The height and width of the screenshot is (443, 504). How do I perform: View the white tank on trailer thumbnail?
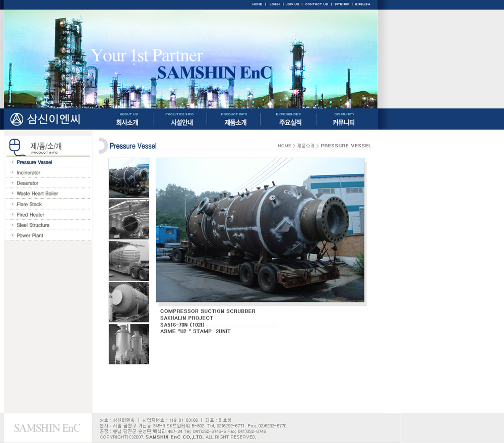click(x=129, y=261)
